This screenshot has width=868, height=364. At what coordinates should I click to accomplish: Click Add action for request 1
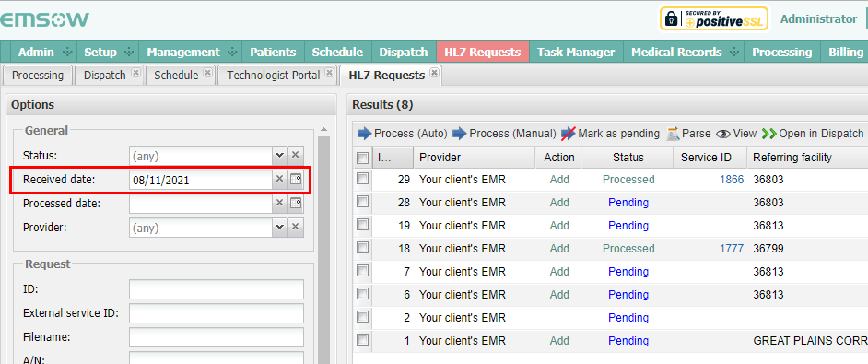[559, 340]
